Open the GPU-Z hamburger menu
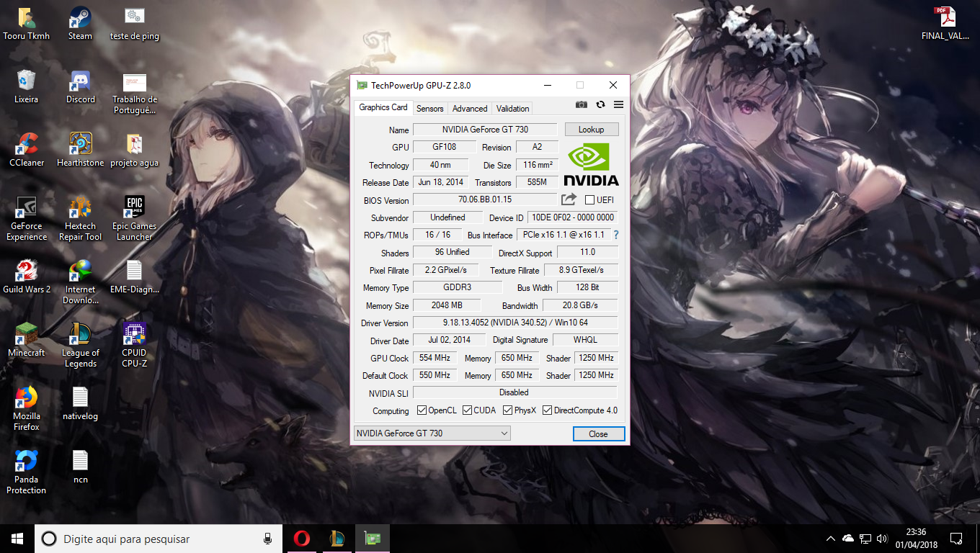The width and height of the screenshot is (980, 553). (x=618, y=104)
